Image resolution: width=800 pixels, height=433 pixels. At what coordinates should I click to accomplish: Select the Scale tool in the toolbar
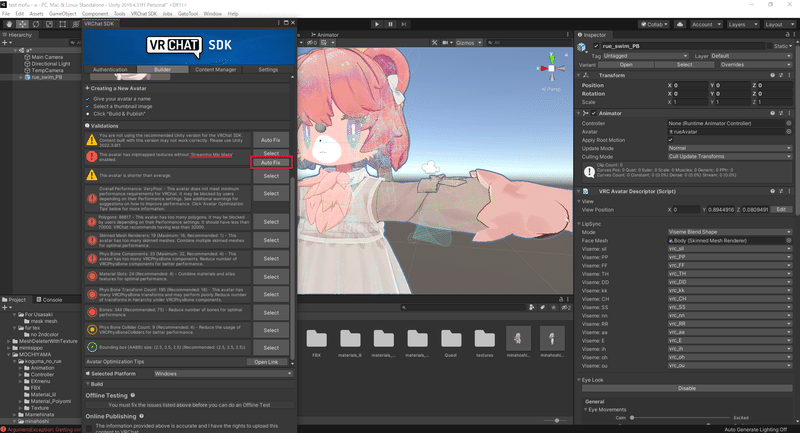tap(49, 24)
